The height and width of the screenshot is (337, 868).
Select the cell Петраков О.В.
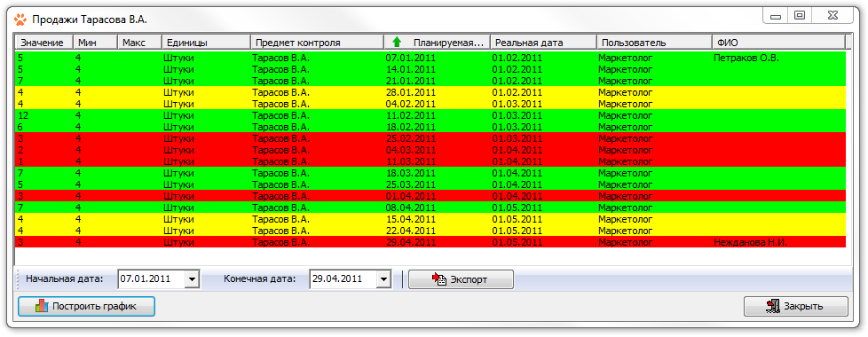coord(746,58)
